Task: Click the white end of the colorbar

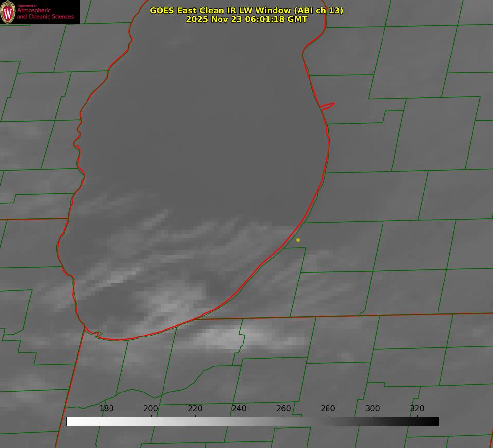Action: coord(70,421)
